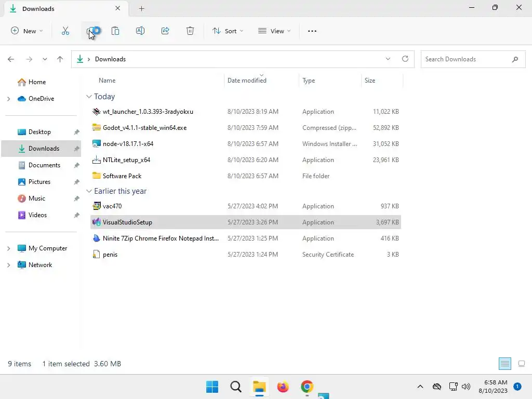Sort by Date modified column header
532x399 pixels.
coord(247,81)
